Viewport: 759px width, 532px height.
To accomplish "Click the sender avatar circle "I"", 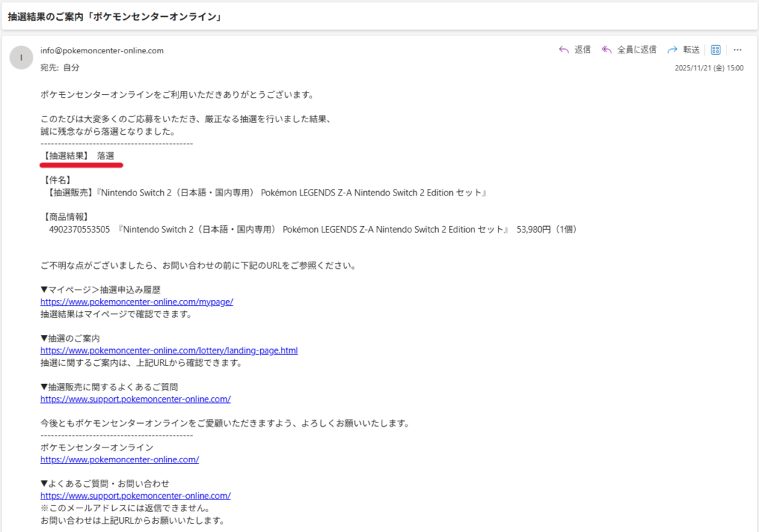I will [21, 57].
